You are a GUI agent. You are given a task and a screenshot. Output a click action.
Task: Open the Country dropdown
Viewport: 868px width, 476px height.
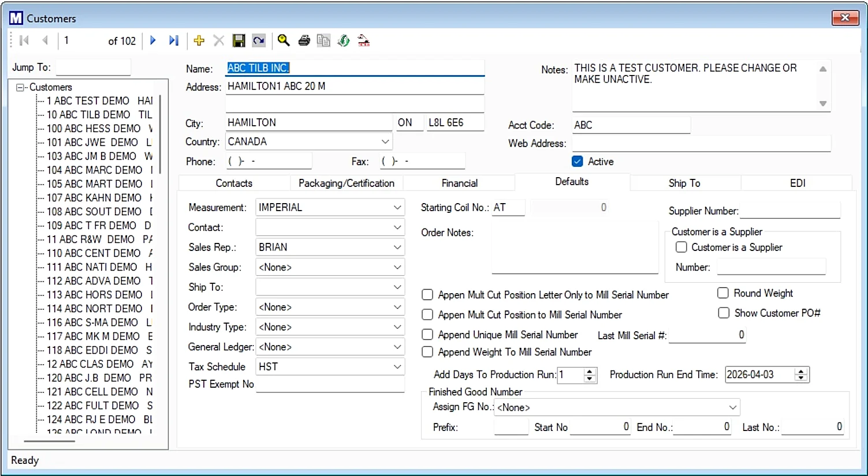coord(385,141)
